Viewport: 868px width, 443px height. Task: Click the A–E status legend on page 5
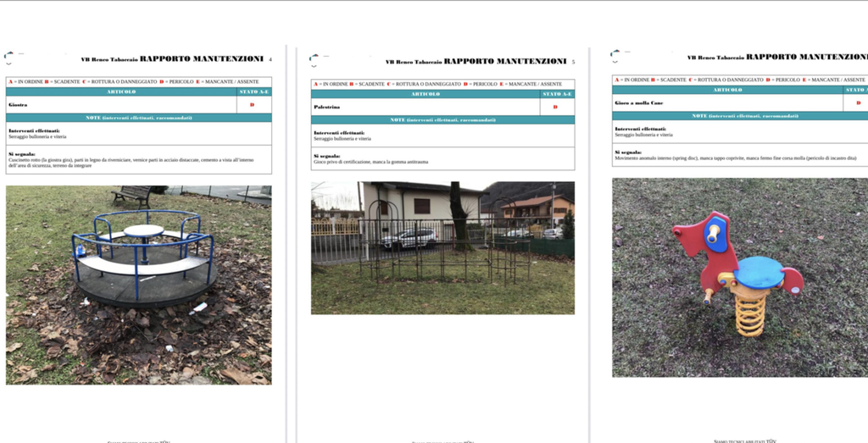[437, 84]
